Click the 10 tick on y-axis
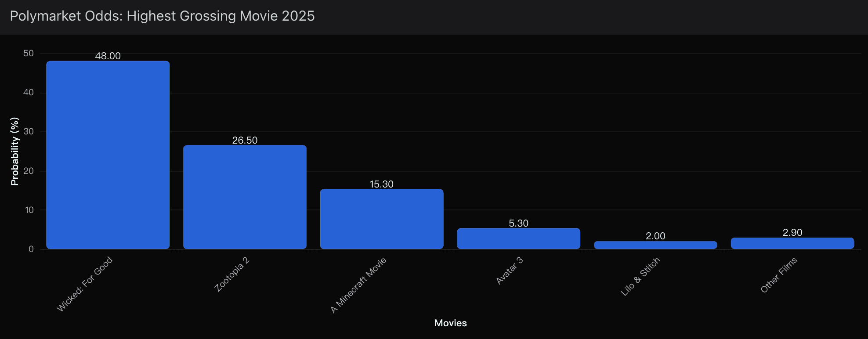Viewport: 868px width, 339px height. pyautogui.click(x=29, y=210)
